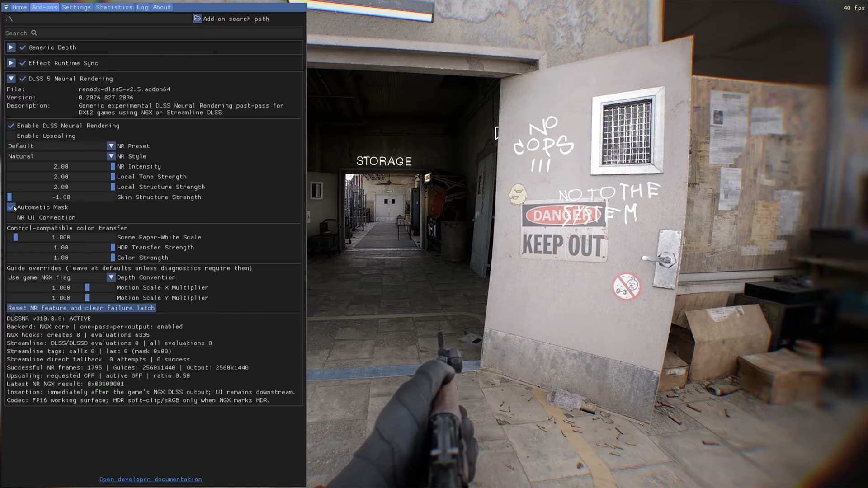Screen dimensions: 868x488
Task: Uncheck Enable DLSS Neural Rendering
Action: 11,126
